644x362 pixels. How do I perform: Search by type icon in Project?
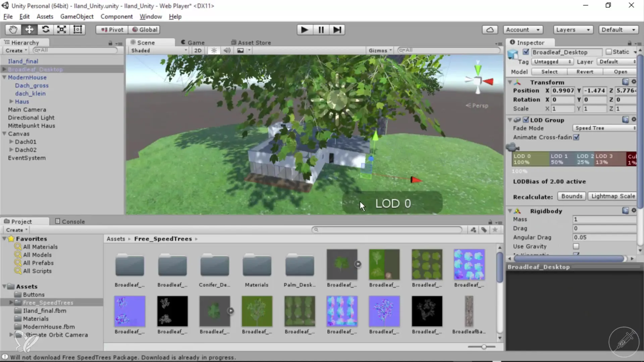click(x=473, y=230)
